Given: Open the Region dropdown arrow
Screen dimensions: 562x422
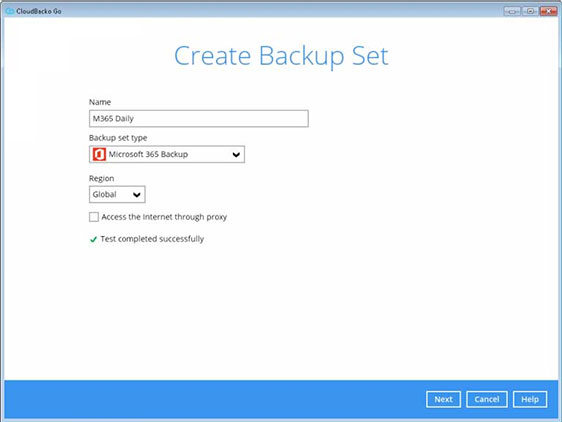Looking at the screenshot, I should (137, 195).
